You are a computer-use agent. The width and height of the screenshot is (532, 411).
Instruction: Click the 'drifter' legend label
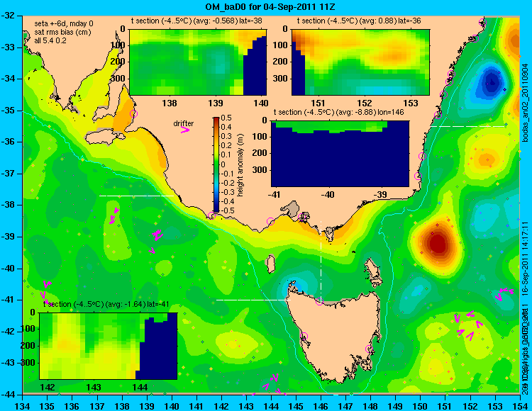(184, 123)
